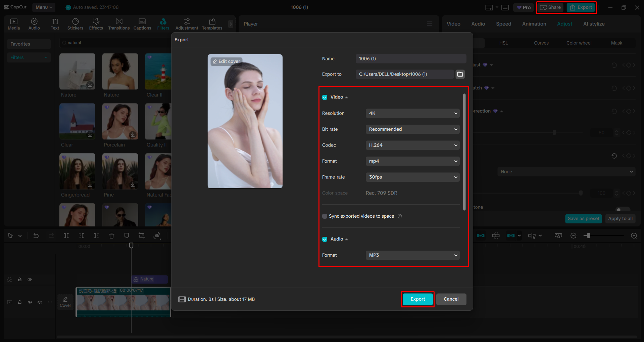Viewport: 644px width, 342px height.
Task: Click Save as preset
Action: click(583, 218)
